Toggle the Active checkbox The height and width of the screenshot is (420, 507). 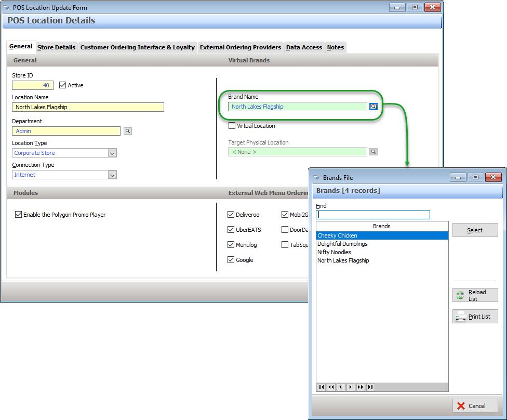pos(63,85)
